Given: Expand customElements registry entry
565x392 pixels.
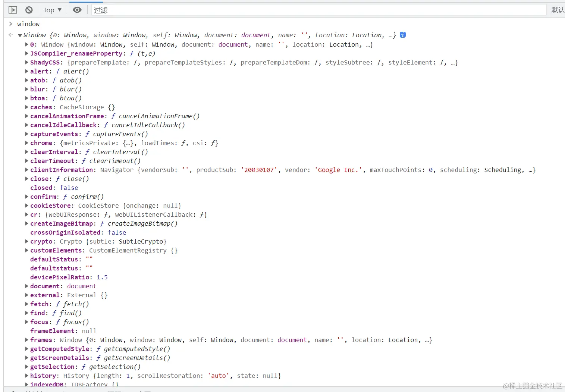Looking at the screenshot, I should (x=27, y=250).
